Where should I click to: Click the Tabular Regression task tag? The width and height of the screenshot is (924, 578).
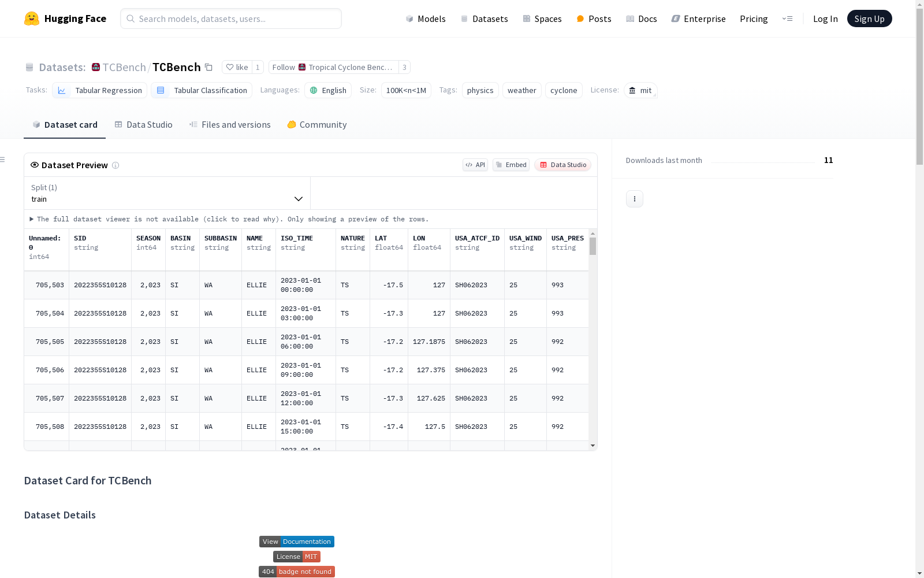click(x=99, y=90)
